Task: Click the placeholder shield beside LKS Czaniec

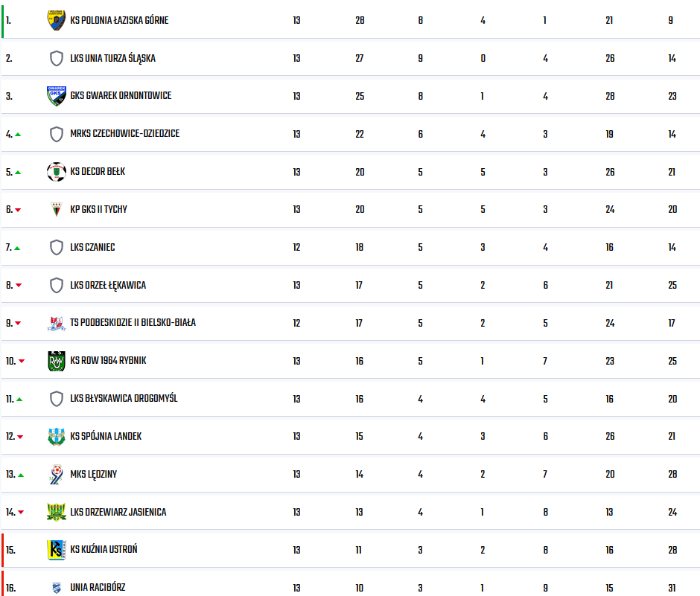Action: pyautogui.click(x=57, y=248)
